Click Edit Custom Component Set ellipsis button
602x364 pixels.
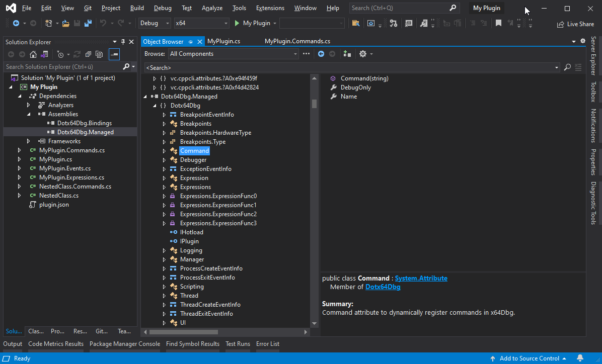[x=306, y=54]
